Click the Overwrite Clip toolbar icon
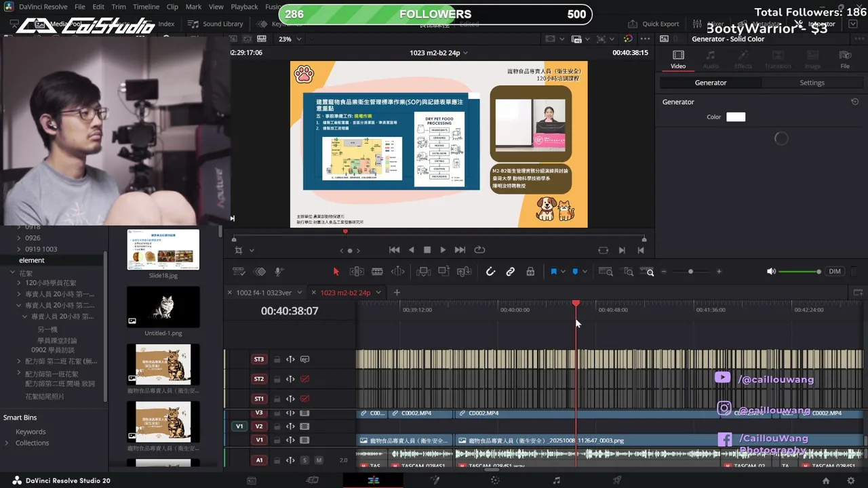The width and height of the screenshot is (868, 488). [443, 272]
